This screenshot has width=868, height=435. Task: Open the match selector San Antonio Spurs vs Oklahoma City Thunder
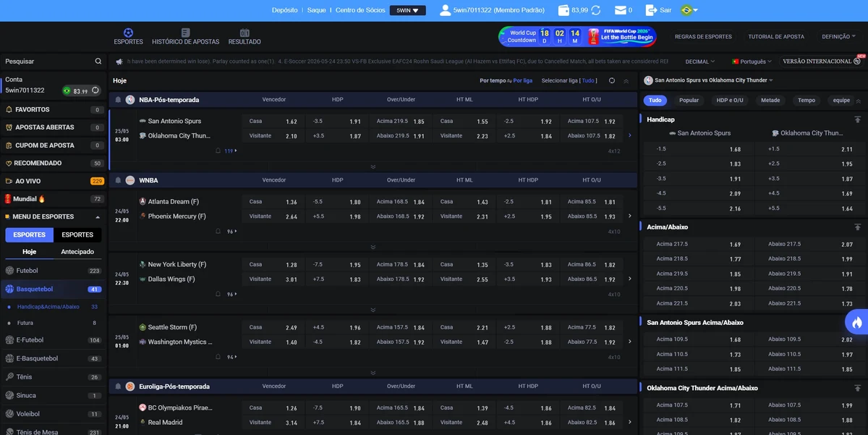pyautogui.click(x=708, y=80)
